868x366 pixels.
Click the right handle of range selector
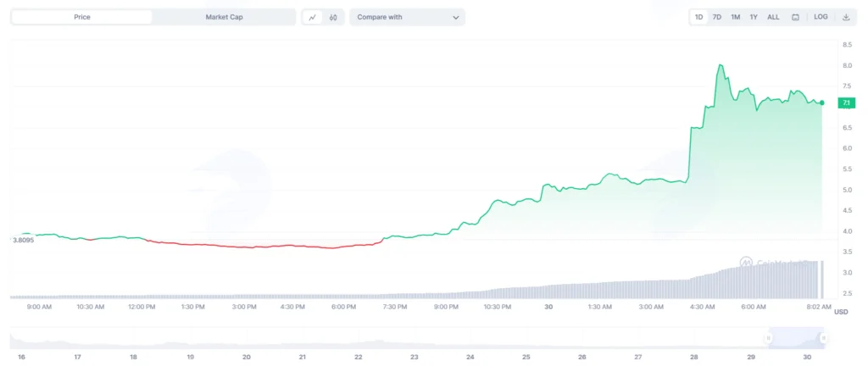(x=824, y=338)
